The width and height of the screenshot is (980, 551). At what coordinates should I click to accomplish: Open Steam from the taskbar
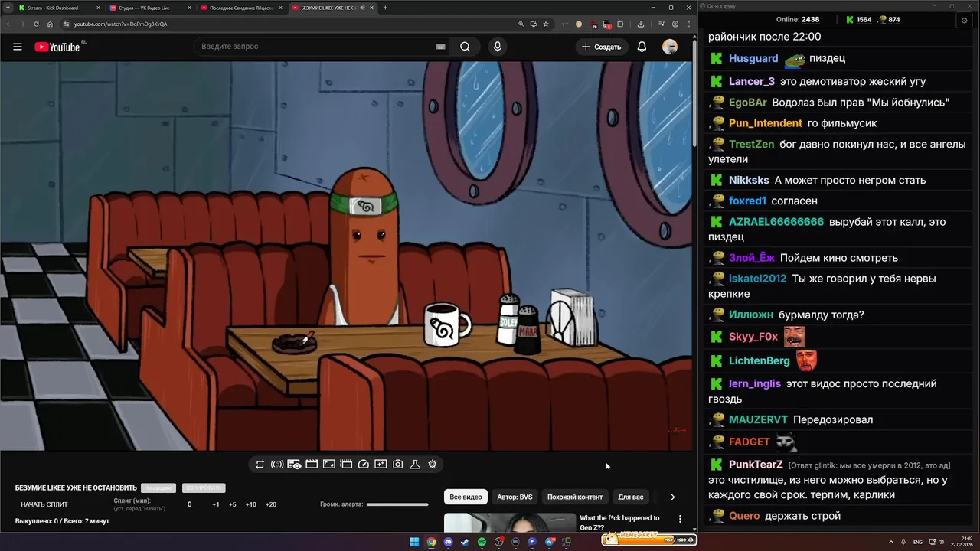pos(465,542)
